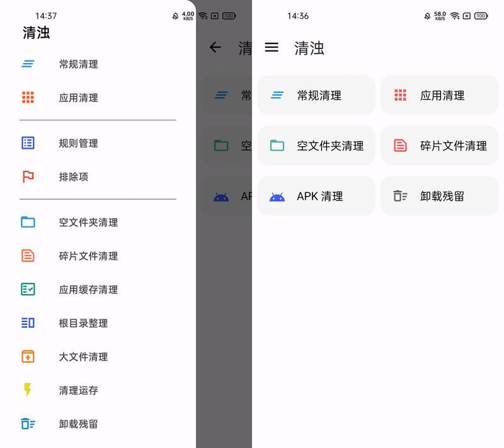This screenshot has width=504, height=448.
Task: Tap the gray trash icon on 卸载残留 card
Action: click(x=400, y=196)
